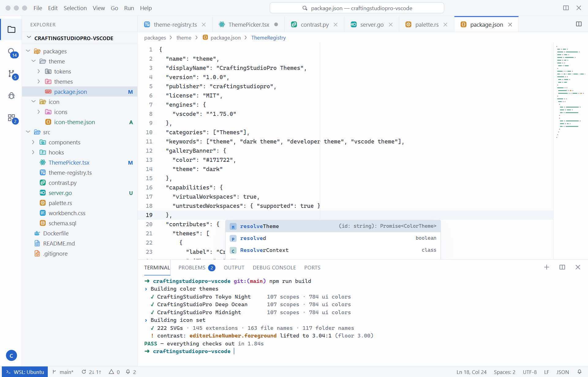Expand the tokens folder
This screenshot has width=588, height=377.
point(80,71)
